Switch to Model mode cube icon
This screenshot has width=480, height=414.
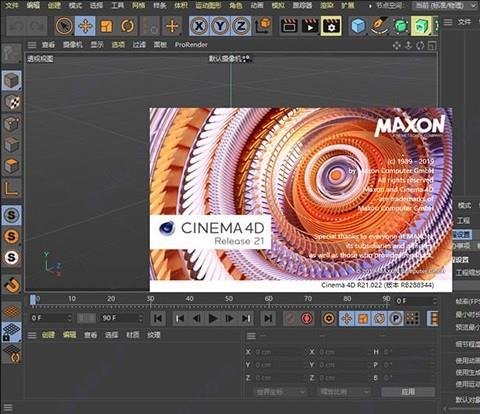12,81
